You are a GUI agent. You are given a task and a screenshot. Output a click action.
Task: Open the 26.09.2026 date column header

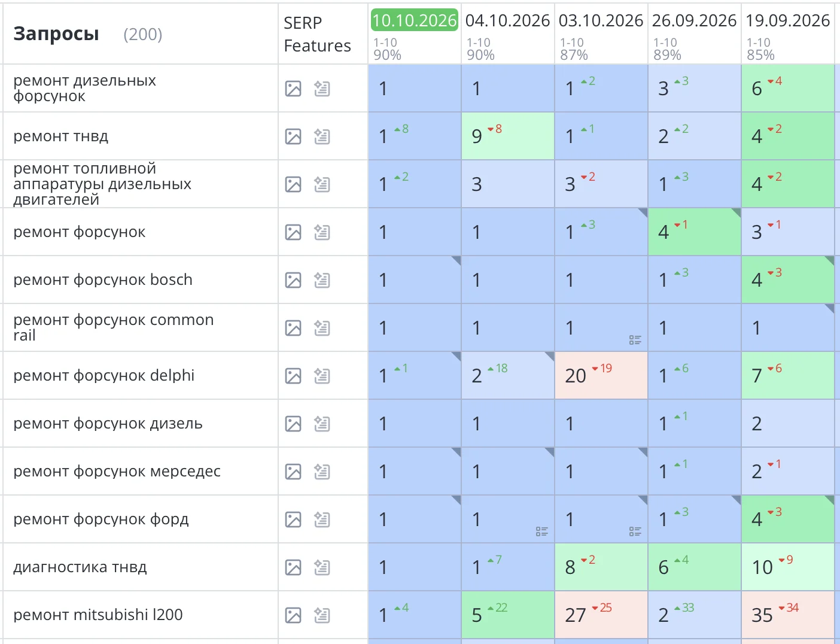[694, 20]
